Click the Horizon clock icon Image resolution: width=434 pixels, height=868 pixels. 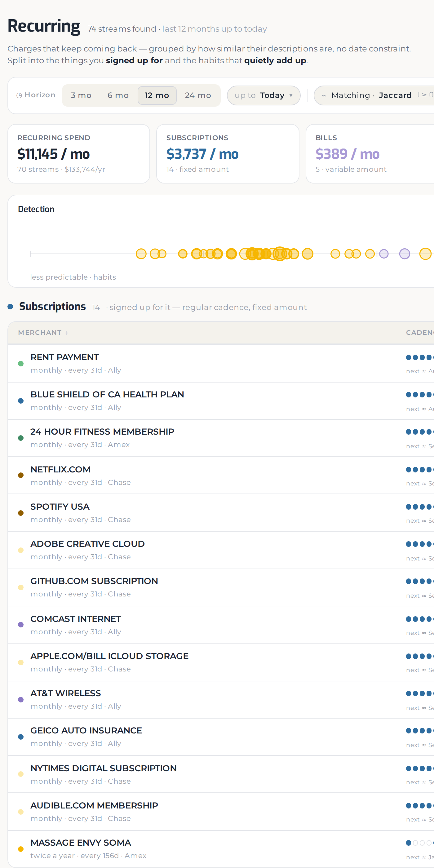pyautogui.click(x=19, y=95)
